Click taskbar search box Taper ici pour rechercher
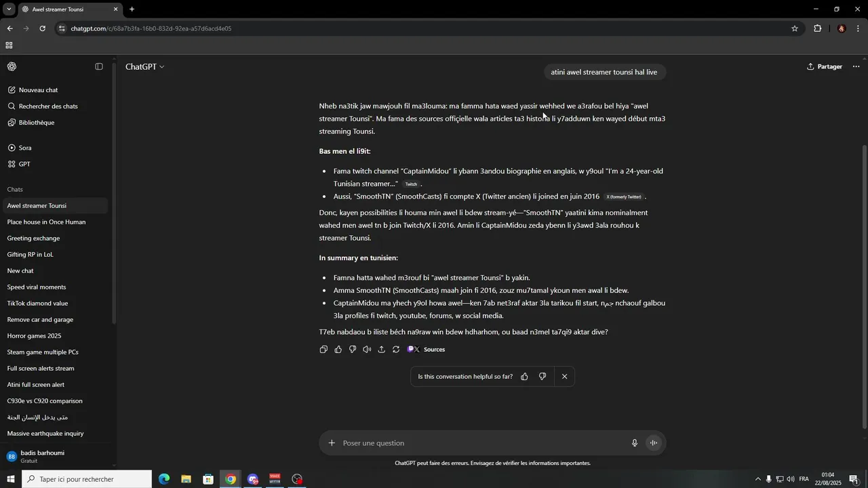 coord(87,479)
